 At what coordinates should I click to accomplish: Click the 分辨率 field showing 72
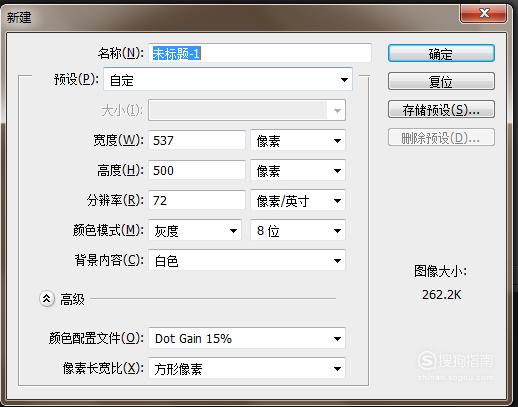pyautogui.click(x=197, y=200)
